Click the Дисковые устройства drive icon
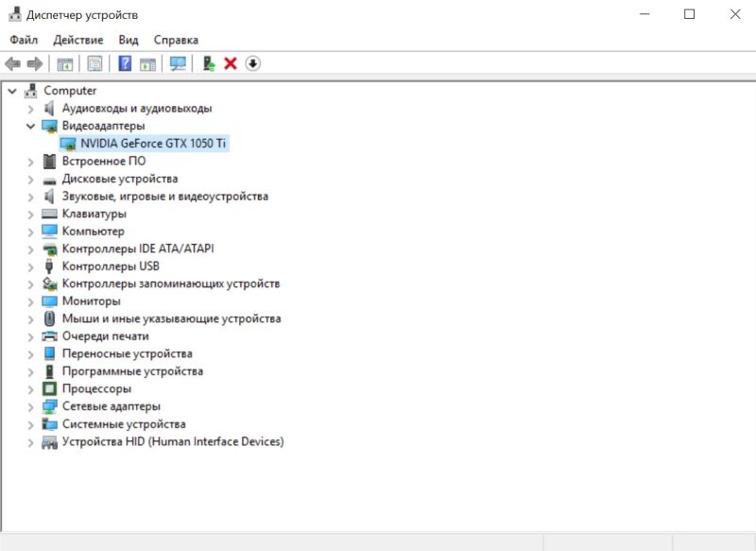 (49, 181)
